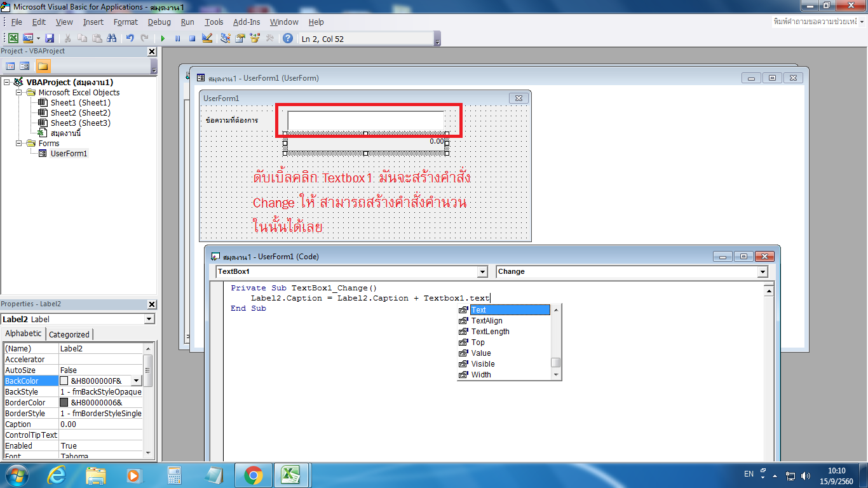Image resolution: width=868 pixels, height=488 pixels.
Task: Open the Tools menu
Action: (214, 22)
